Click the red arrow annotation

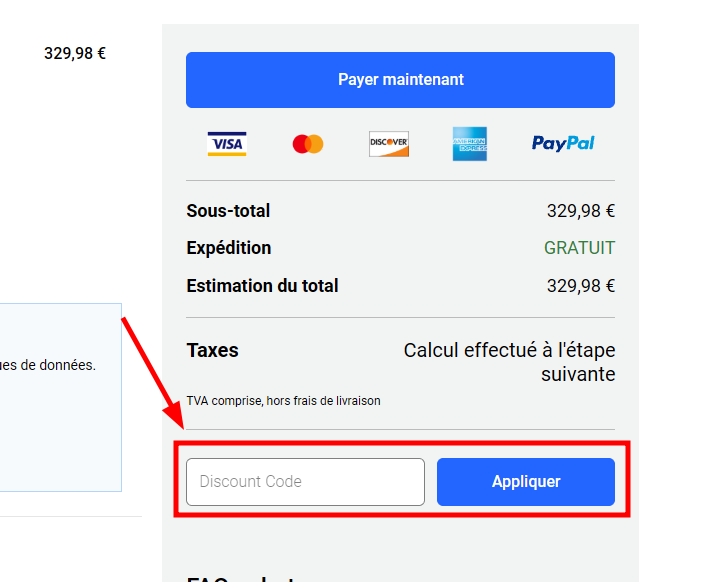pos(150,375)
